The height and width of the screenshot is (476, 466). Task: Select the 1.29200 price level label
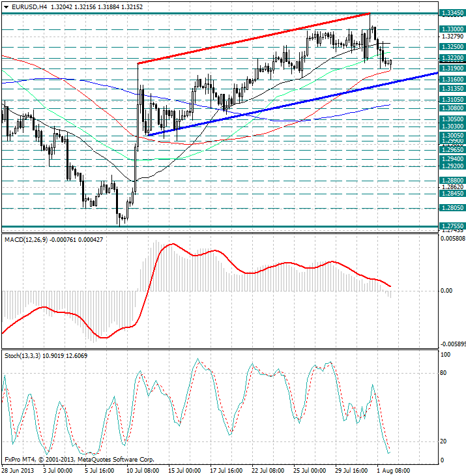point(452,166)
